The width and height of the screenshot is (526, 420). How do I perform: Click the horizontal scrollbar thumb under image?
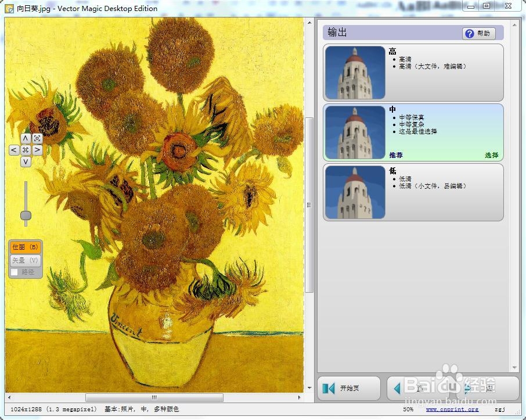tap(154, 397)
